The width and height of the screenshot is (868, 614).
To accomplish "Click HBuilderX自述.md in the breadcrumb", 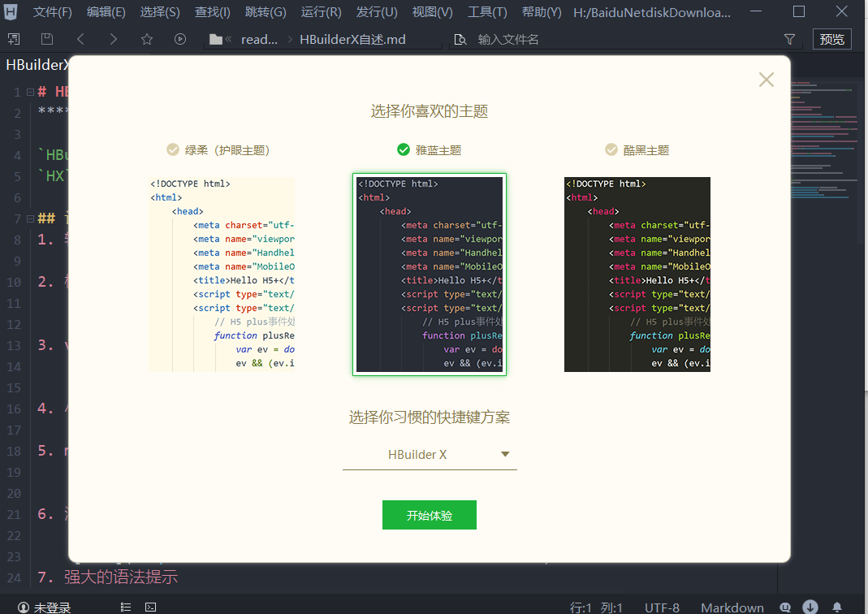I will (352, 39).
